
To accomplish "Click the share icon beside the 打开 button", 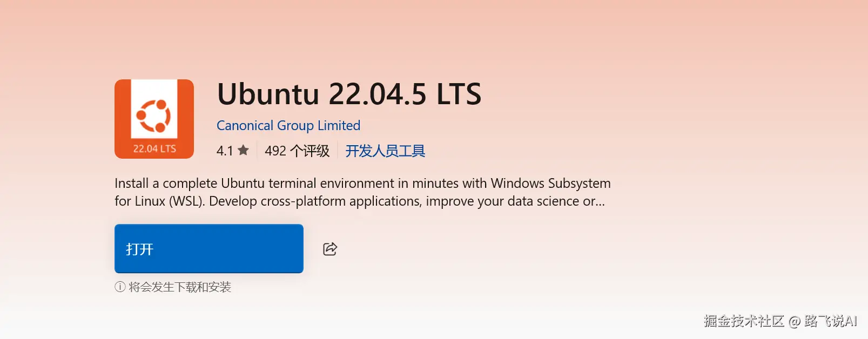I will (330, 249).
